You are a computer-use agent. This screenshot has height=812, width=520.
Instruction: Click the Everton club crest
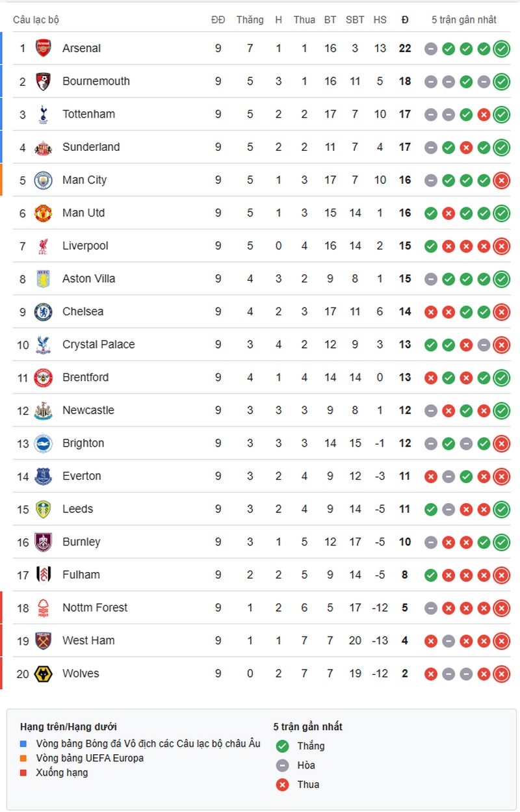tap(44, 476)
